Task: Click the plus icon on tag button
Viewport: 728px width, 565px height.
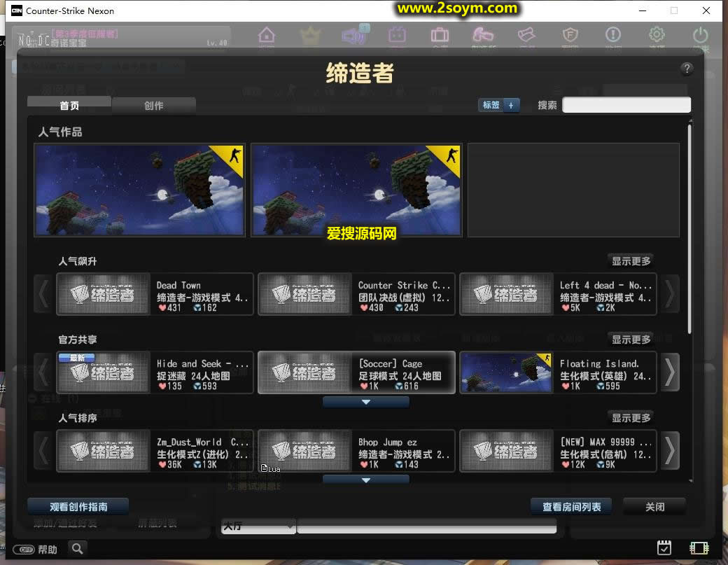Action: (511, 106)
